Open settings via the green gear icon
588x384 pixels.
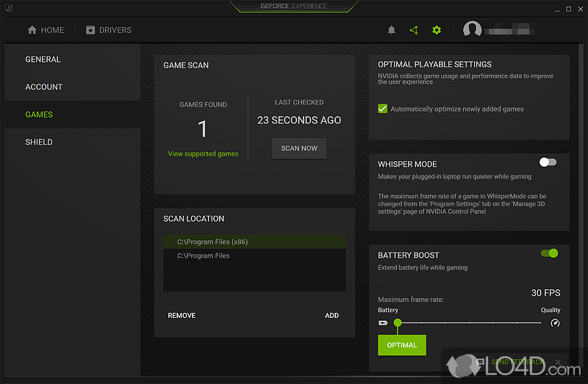tap(437, 30)
